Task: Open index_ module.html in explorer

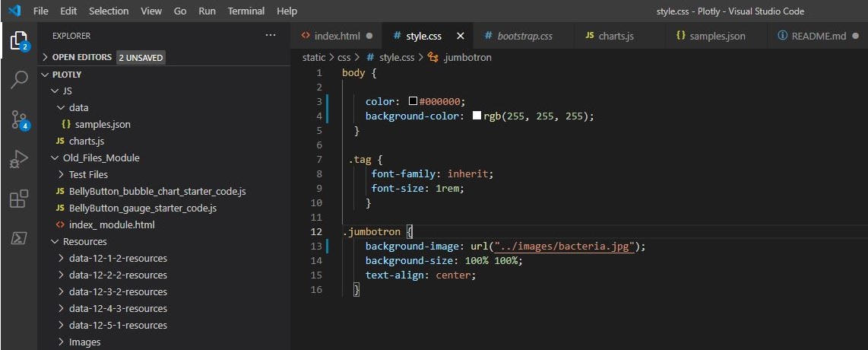Action: [112, 225]
